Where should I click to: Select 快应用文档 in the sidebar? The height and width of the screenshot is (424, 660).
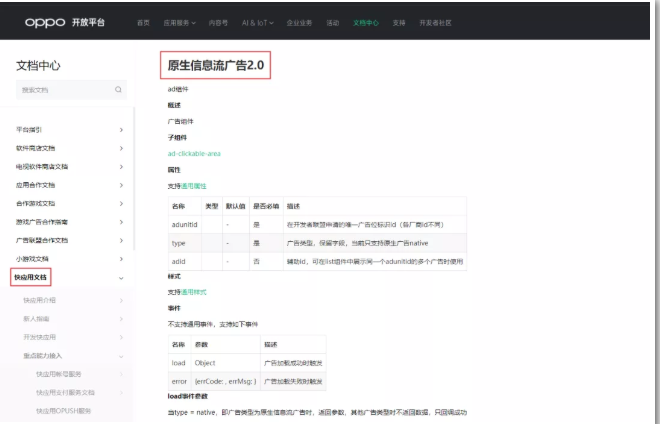tap(30, 277)
